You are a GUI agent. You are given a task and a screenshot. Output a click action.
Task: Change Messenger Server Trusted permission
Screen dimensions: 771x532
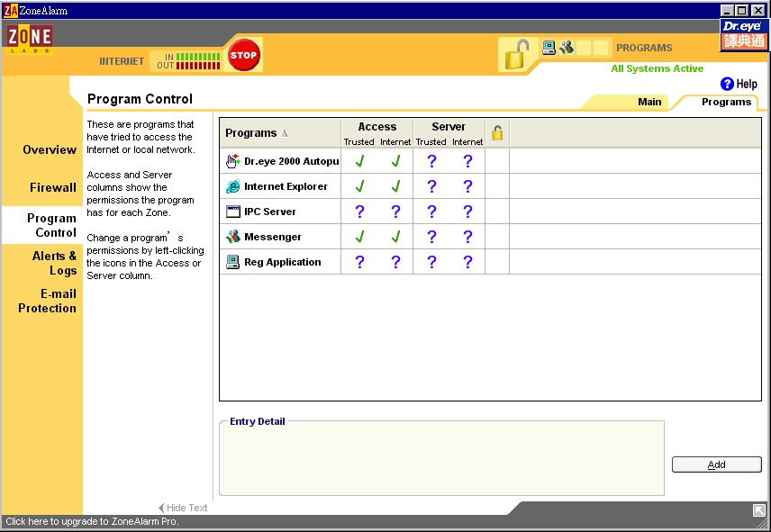coord(431,237)
